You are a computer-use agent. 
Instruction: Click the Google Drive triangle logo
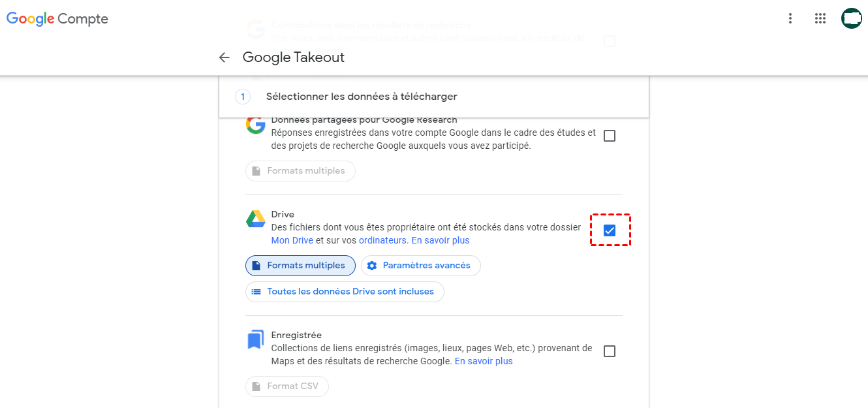pos(255,219)
